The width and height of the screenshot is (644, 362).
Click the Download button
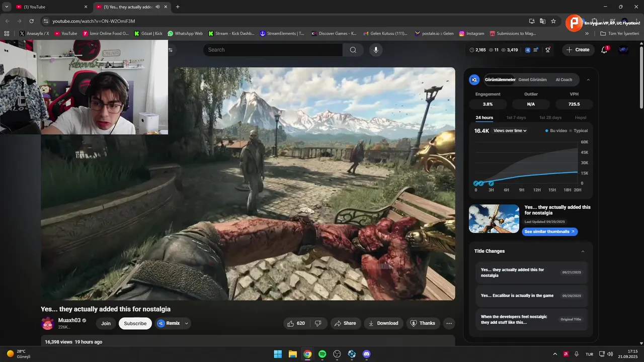(x=383, y=323)
